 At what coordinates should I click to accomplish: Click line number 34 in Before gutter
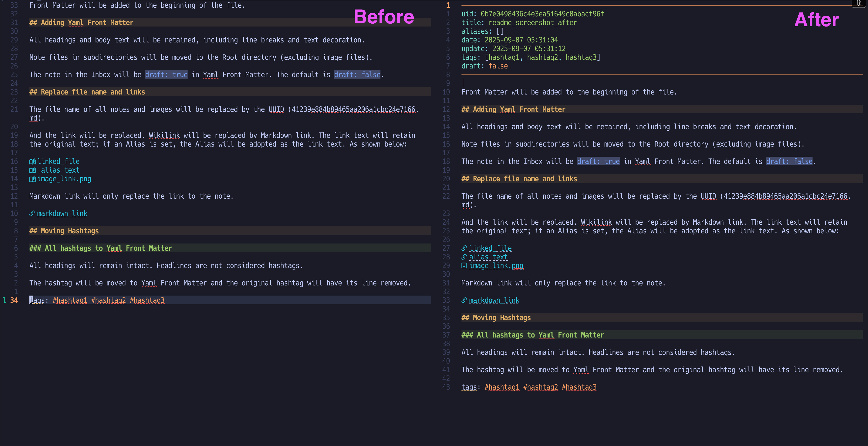coord(14,300)
